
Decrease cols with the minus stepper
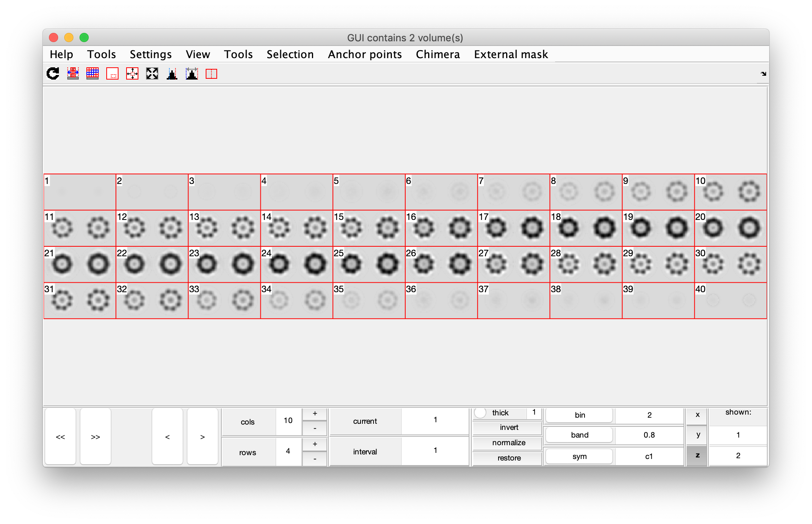point(315,428)
